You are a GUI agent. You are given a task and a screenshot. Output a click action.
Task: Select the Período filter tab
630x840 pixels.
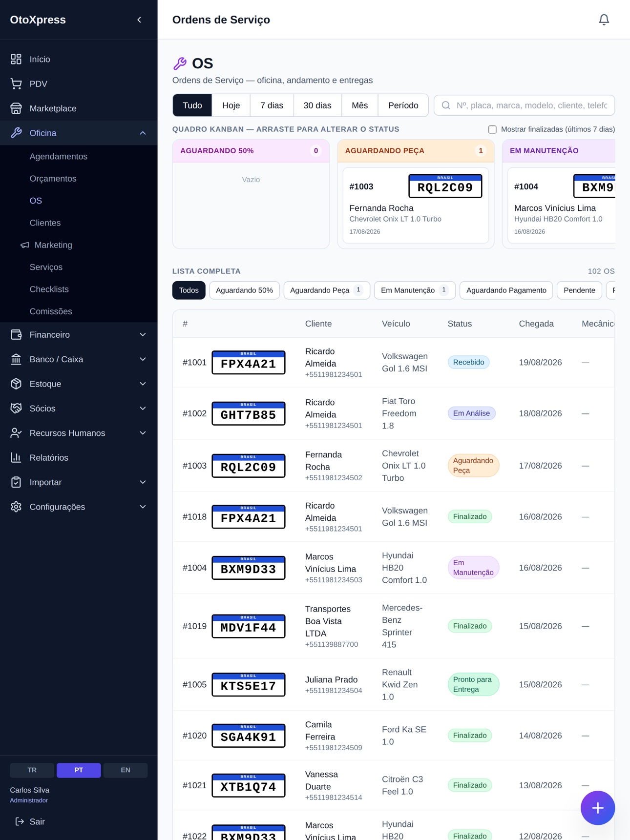(403, 105)
